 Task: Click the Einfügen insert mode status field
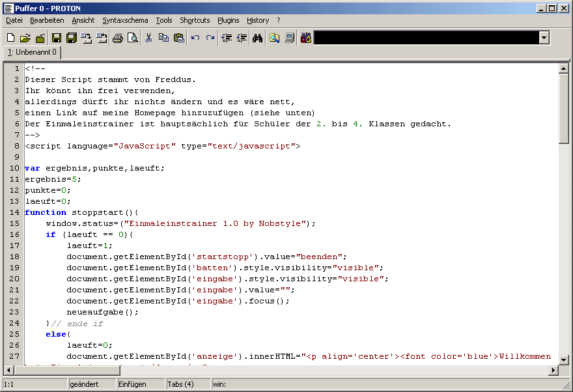coord(133,384)
